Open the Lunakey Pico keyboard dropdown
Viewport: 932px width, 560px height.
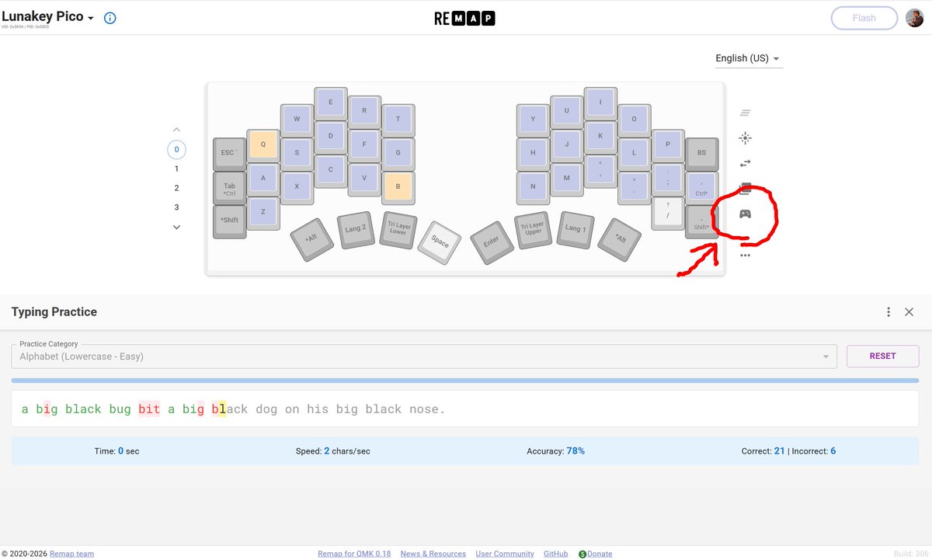coord(48,17)
